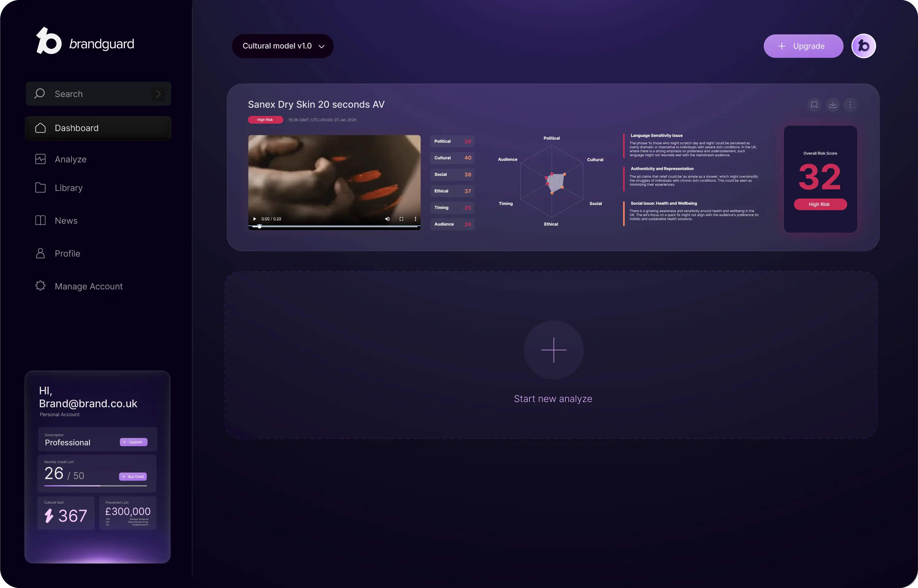
Task: Go to the Library section
Action: [x=68, y=188]
